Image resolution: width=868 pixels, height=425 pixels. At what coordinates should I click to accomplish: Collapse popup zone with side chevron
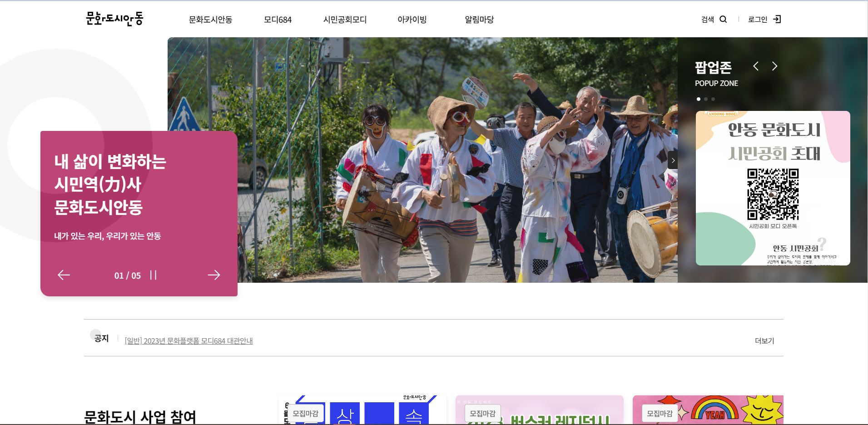(673, 160)
